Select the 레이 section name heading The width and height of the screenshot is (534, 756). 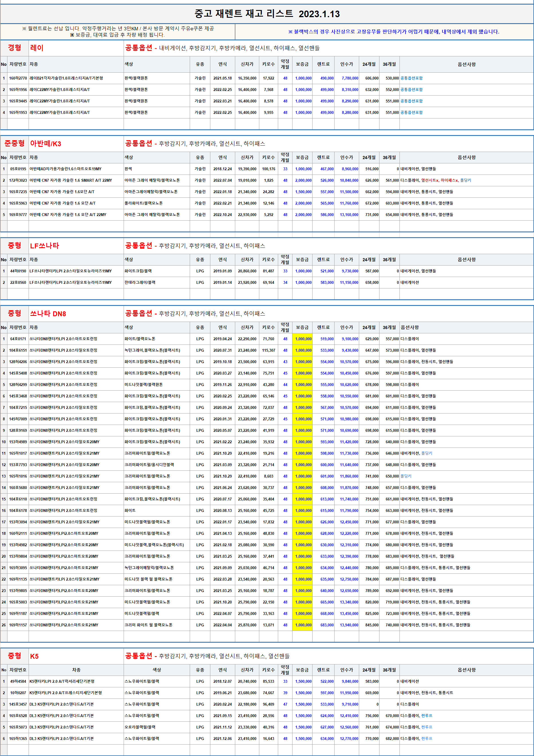click(37, 48)
